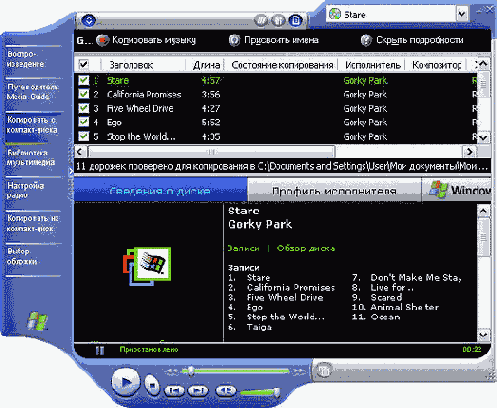Click the Скрыть подробности button label

click(420, 40)
